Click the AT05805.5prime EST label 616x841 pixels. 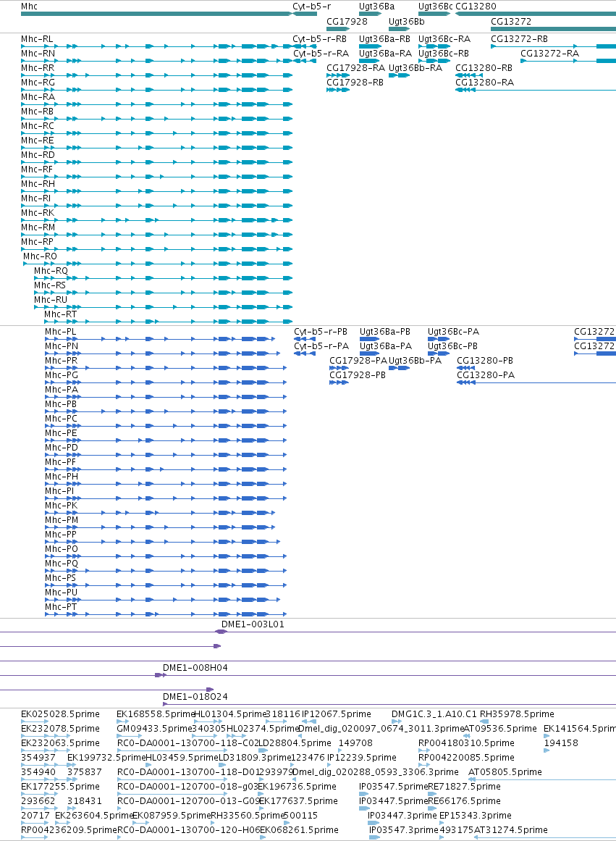click(505, 772)
